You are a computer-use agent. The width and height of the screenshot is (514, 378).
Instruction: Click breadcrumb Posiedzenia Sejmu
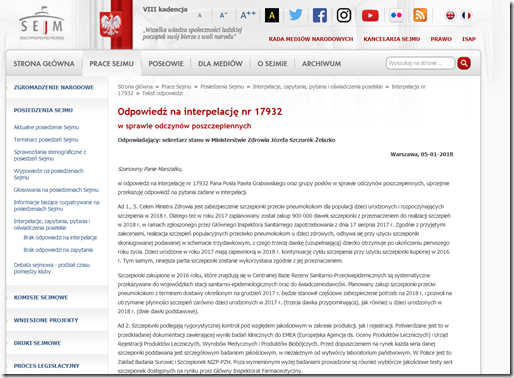(x=222, y=87)
